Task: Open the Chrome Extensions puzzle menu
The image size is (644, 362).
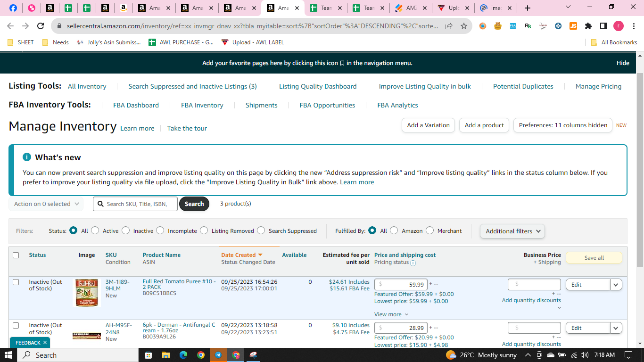Action: coord(588,26)
